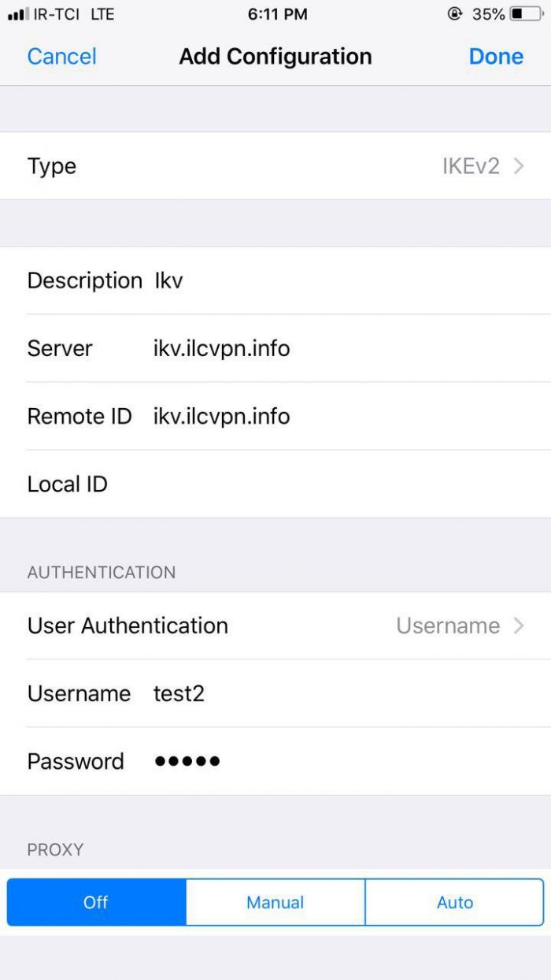The image size is (551, 980).
Task: Tap the 6:11 PM clock in status bar
Action: [277, 14]
